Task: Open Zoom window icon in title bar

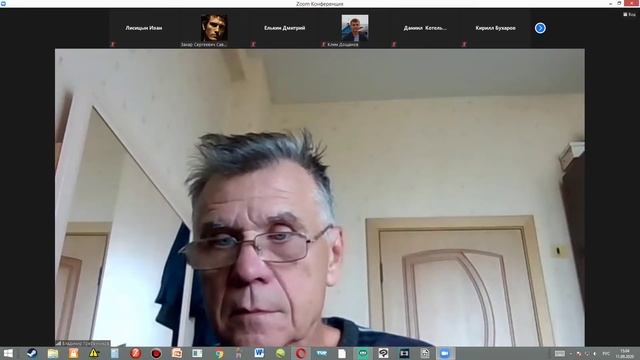Action: (x=3, y=4)
